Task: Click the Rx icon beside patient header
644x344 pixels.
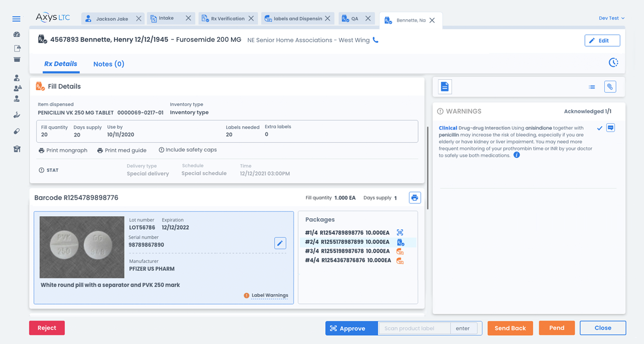Action: tap(43, 39)
